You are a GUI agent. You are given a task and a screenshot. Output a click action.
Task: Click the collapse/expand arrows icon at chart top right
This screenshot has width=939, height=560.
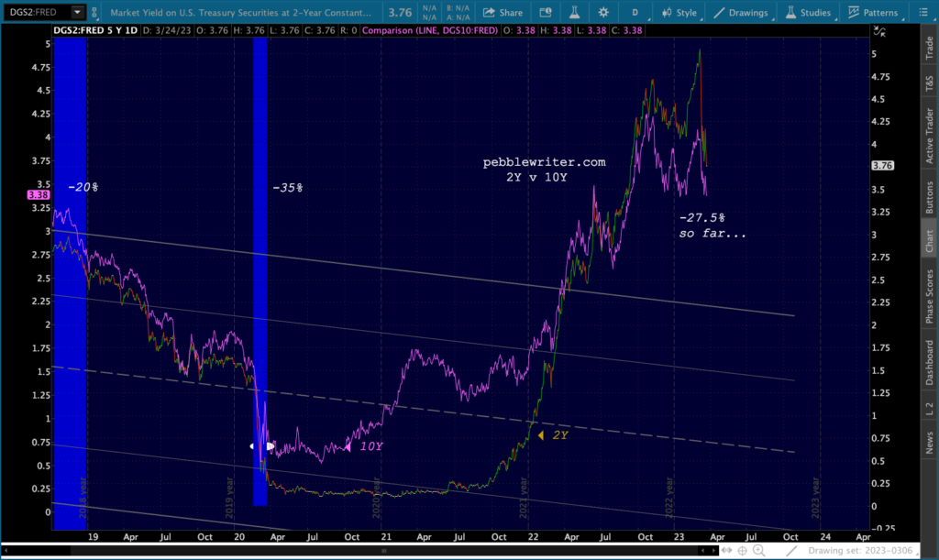[879, 31]
